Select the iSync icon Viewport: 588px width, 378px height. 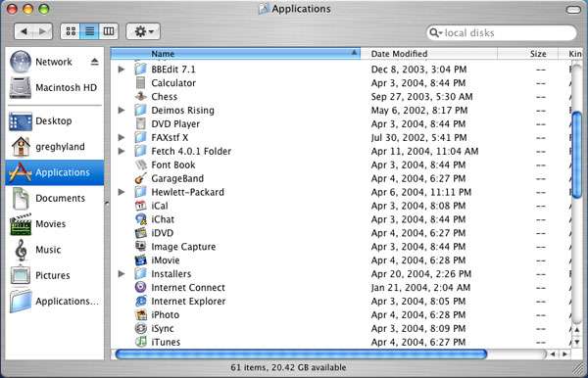pos(140,329)
